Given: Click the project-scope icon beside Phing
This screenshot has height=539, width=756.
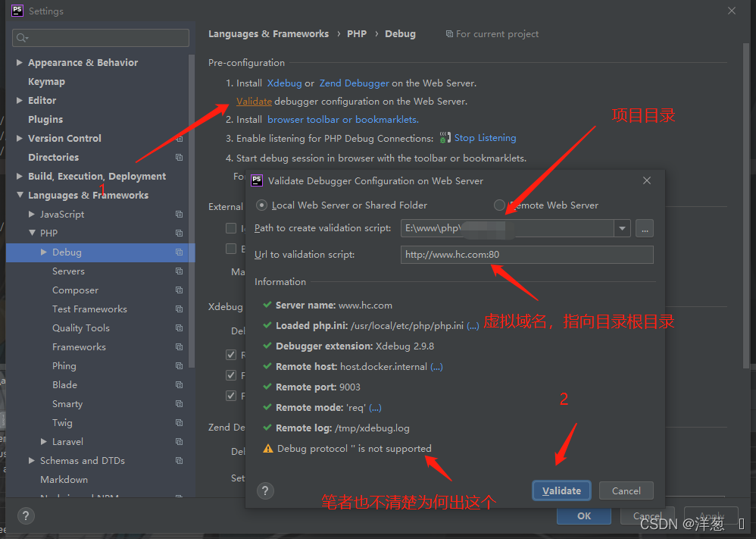Looking at the screenshot, I should (180, 365).
